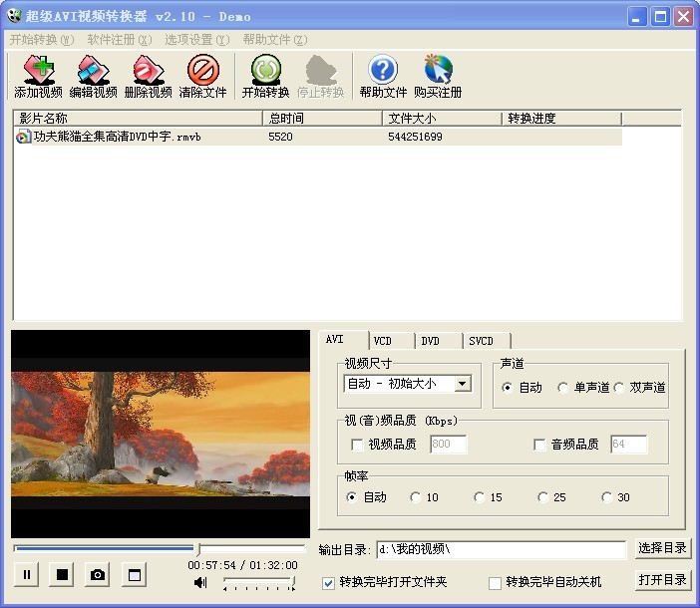700x608 pixels.
Task: Select 单声道 mono radio button
Action: coord(563,387)
